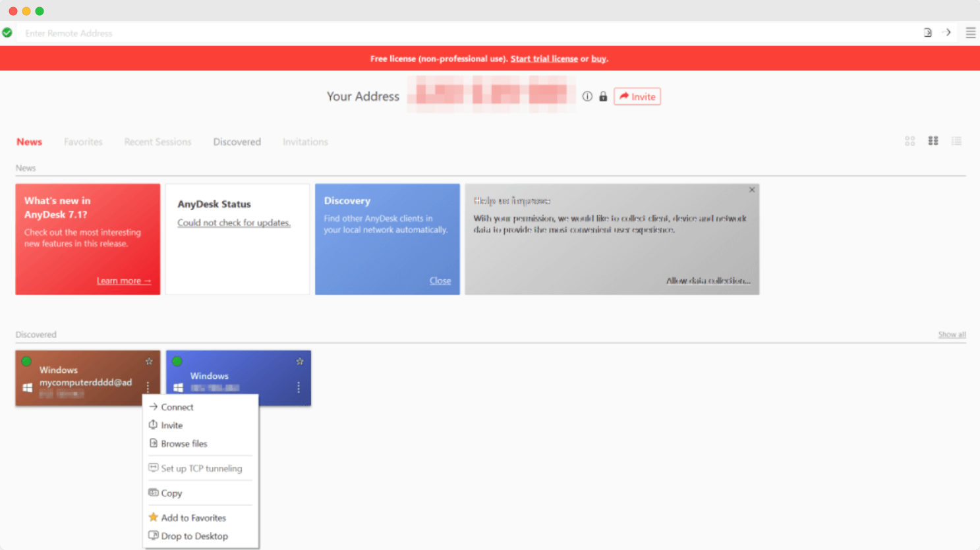Screen dimensions: 980x550
Task: Open the Start trial license link
Action: point(544,59)
